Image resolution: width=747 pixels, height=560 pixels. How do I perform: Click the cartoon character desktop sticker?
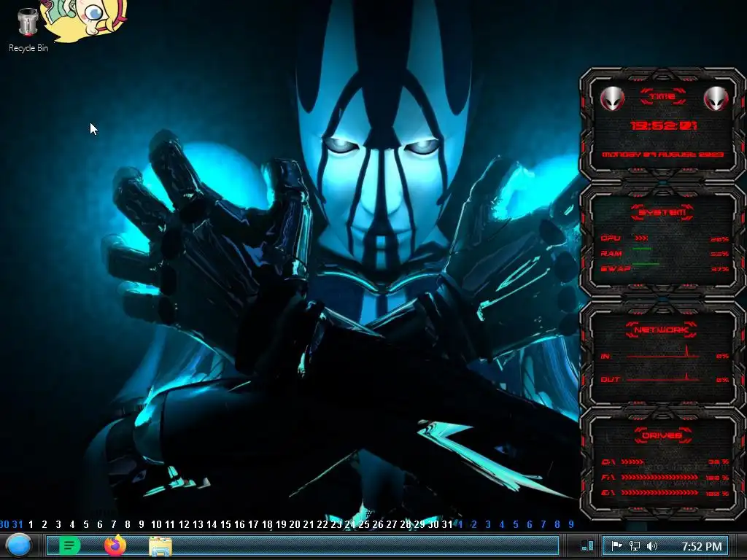point(85,20)
